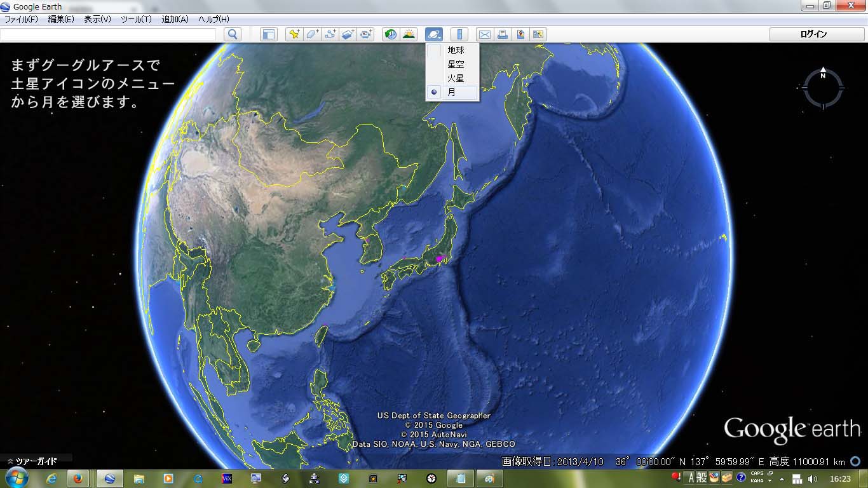Viewport: 868px width, 488px height.
Task: Click the ログイン button
Action: click(x=813, y=34)
